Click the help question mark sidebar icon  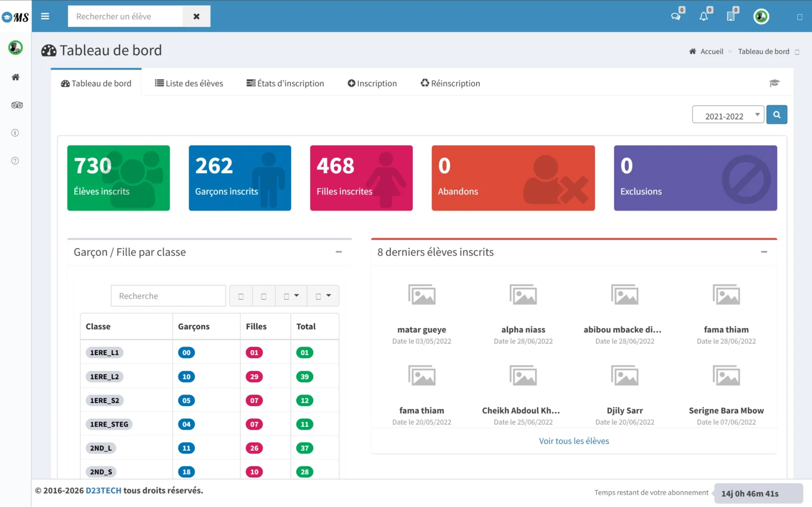pos(15,161)
